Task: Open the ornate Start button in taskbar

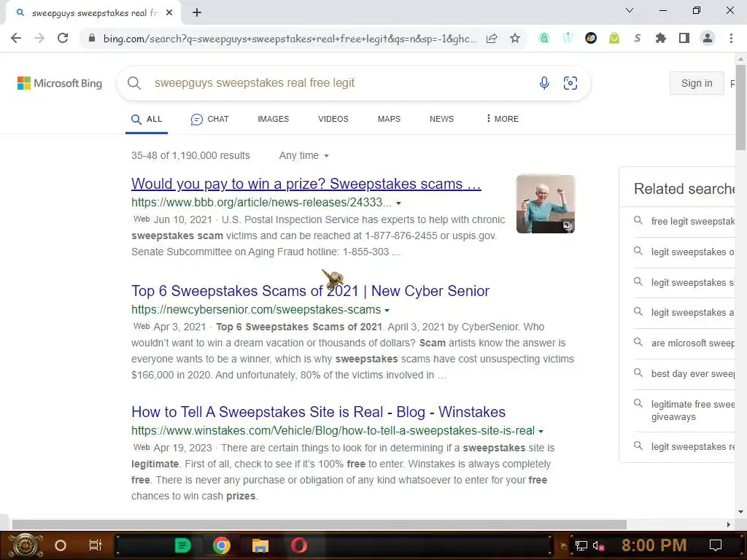Action: point(26,545)
